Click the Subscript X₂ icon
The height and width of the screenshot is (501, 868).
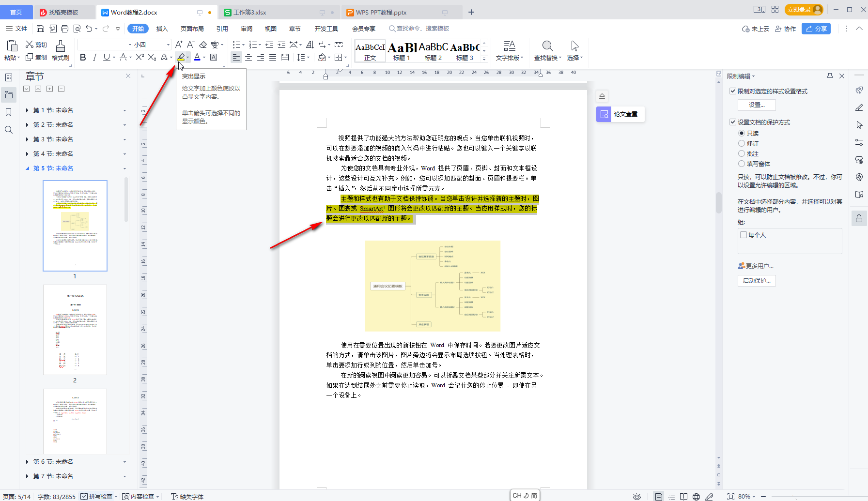click(x=152, y=57)
